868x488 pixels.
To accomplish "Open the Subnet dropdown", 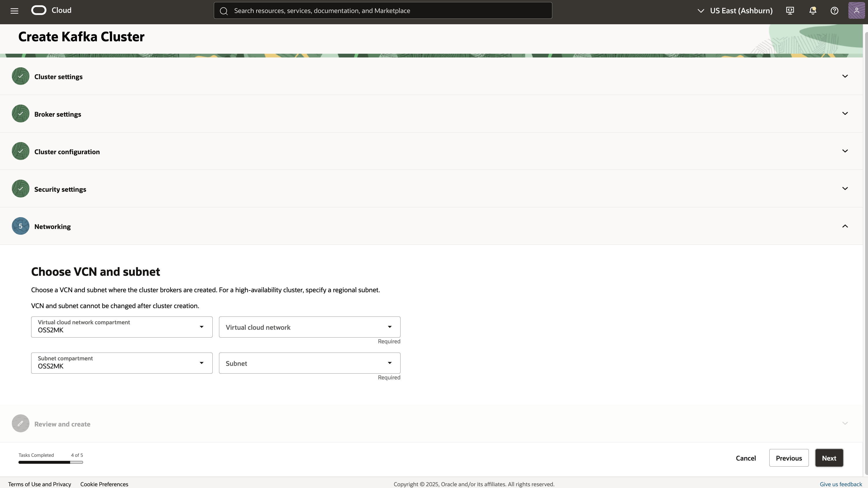I will pyautogui.click(x=309, y=363).
